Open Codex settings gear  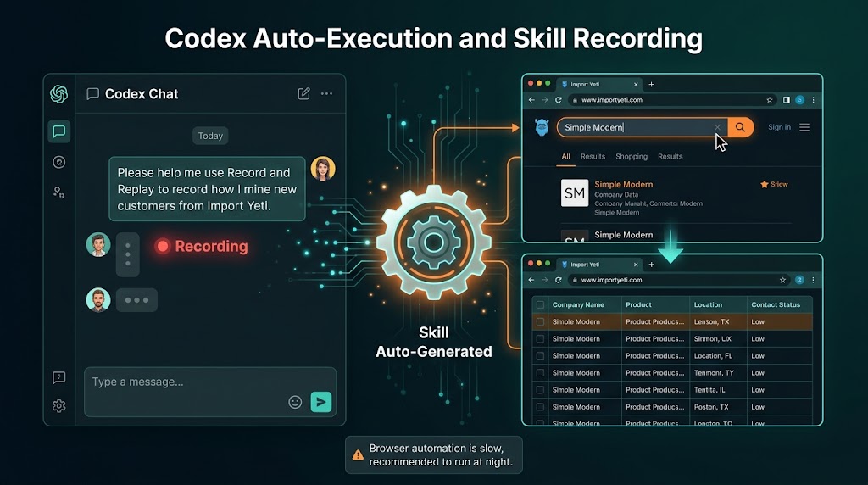tap(58, 406)
